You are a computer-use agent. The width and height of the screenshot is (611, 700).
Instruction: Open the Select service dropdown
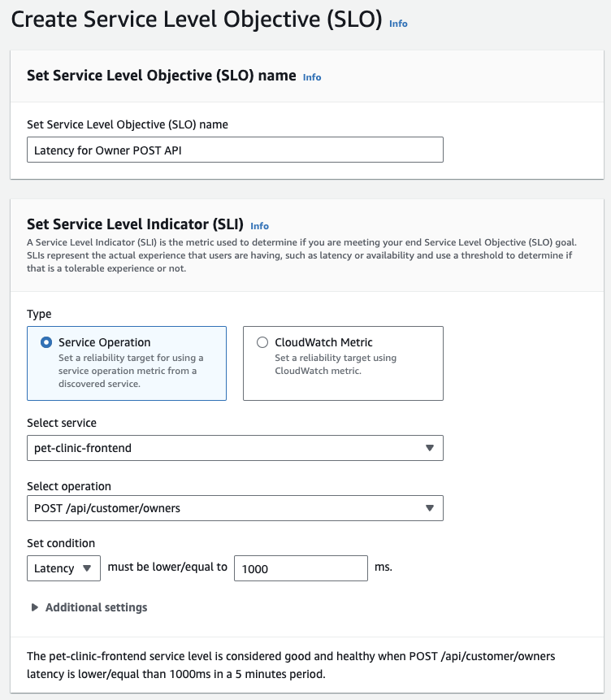coord(235,448)
